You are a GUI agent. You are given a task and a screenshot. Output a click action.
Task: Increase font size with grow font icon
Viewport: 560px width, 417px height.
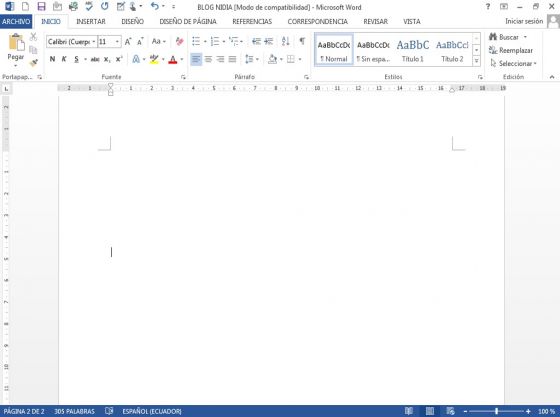[x=128, y=42]
